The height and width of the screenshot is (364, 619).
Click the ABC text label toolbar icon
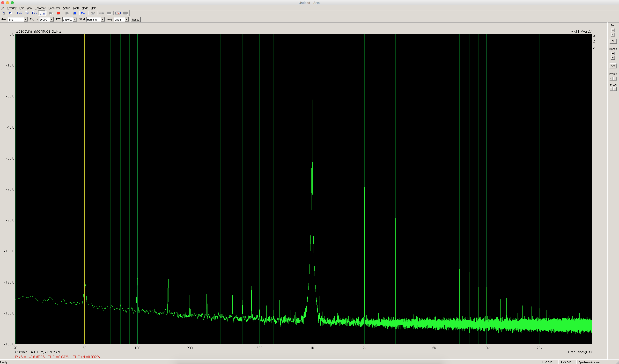tap(84, 13)
